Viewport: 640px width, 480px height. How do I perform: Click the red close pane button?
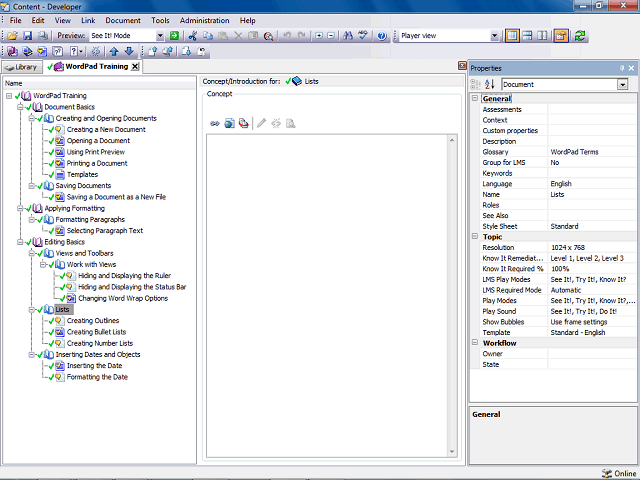[x=462, y=66]
